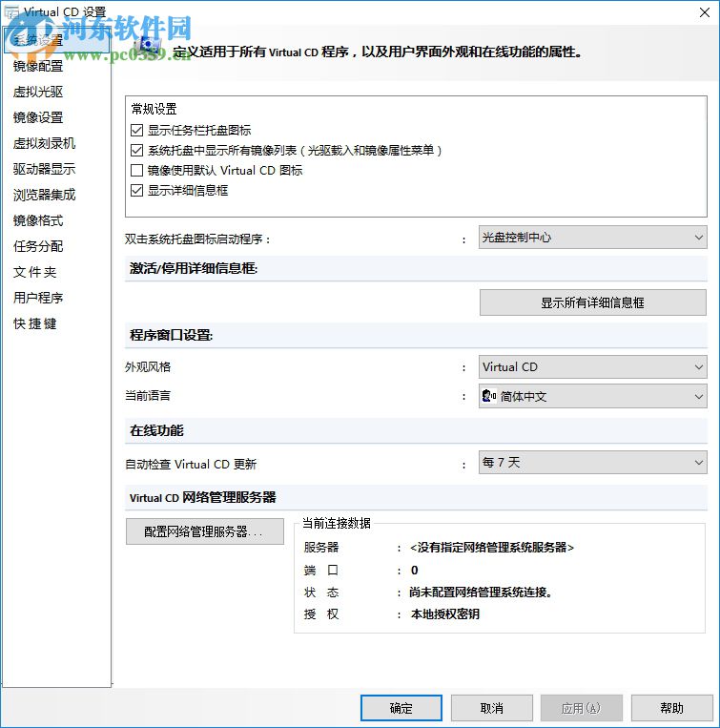This screenshot has height=728, width=720.
Task: Click the 常规设置 group title
Action: pos(154,109)
